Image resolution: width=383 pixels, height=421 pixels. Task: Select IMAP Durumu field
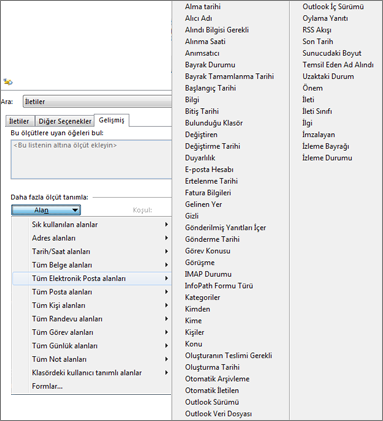click(x=208, y=274)
